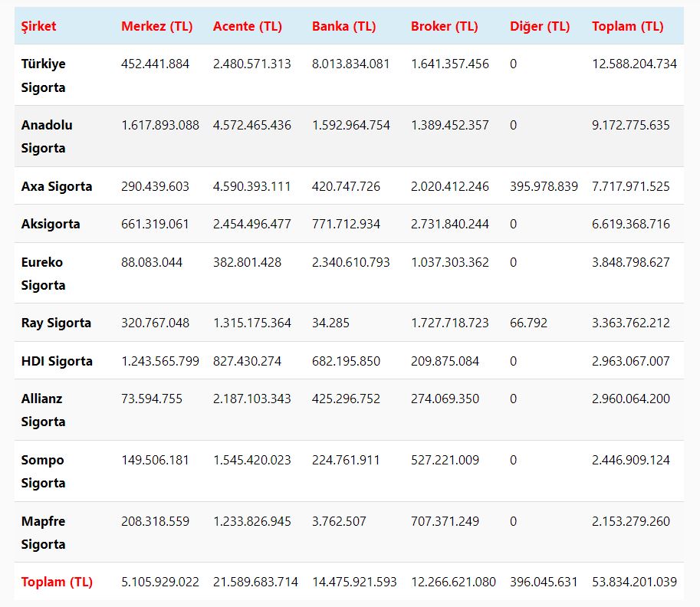
Task: Select the Broker (TL) column header
Action: (444, 26)
